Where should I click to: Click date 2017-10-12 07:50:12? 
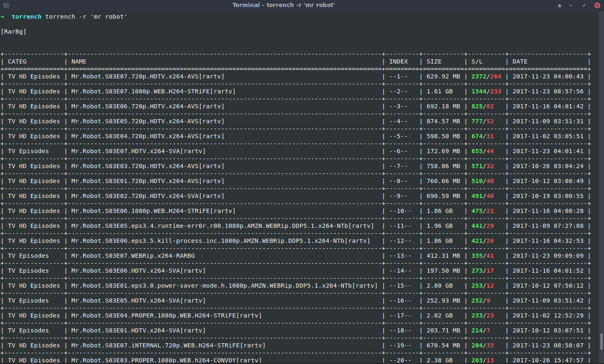pos(548,286)
